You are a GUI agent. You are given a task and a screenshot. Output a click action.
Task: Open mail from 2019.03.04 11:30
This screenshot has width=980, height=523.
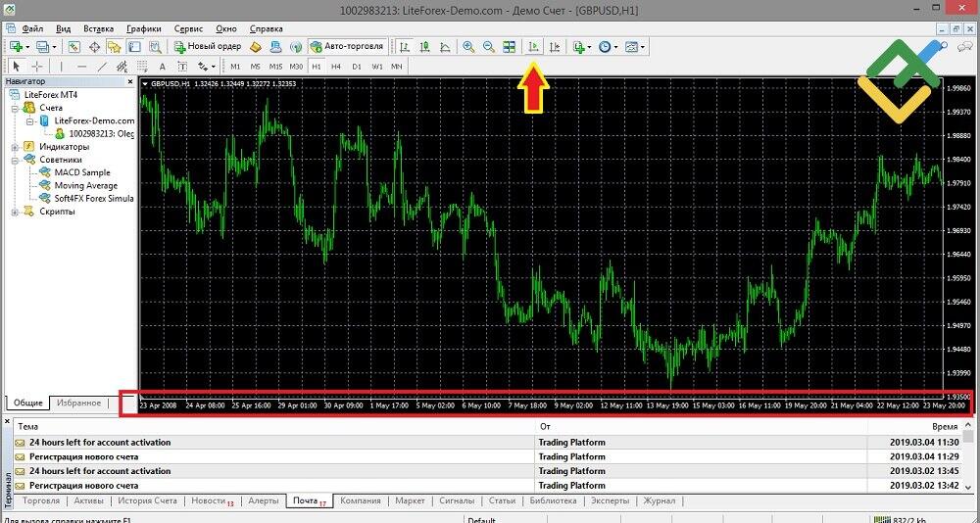tap(488, 443)
